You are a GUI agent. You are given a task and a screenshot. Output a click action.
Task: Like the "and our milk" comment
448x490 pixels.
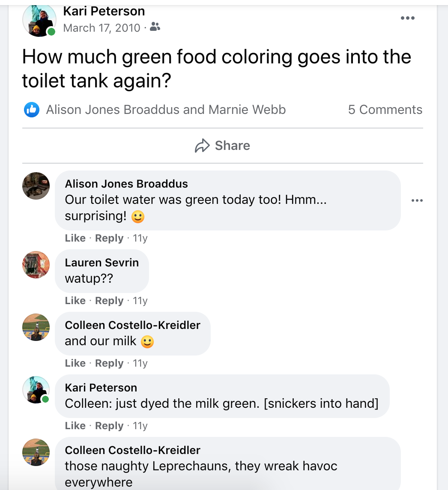coord(75,363)
